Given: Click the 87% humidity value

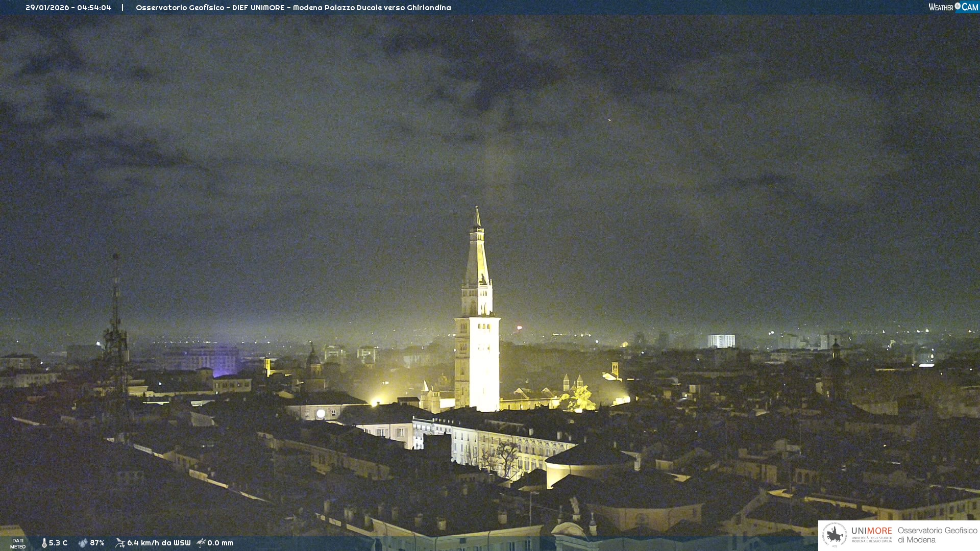Looking at the screenshot, I should click(x=97, y=543).
